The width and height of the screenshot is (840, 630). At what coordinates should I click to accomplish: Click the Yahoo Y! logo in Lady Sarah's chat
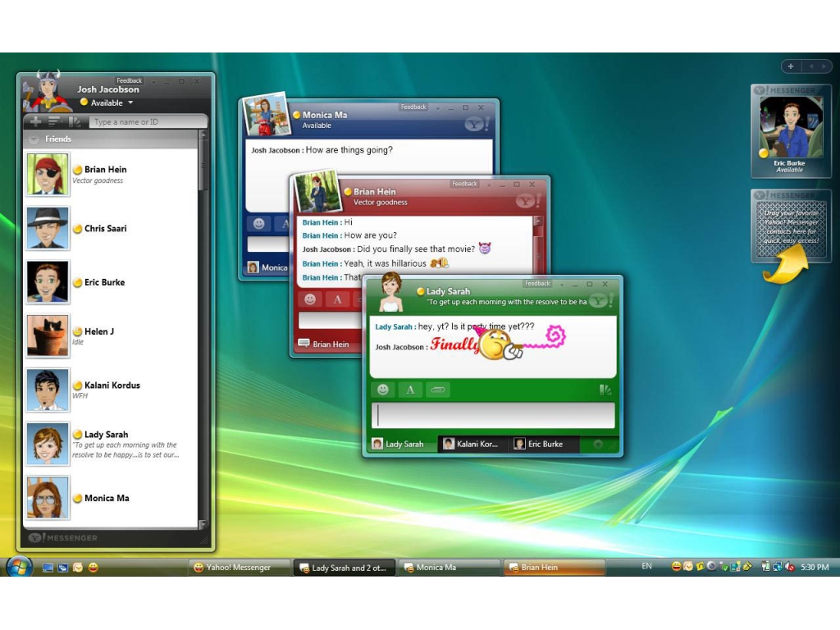click(x=601, y=301)
